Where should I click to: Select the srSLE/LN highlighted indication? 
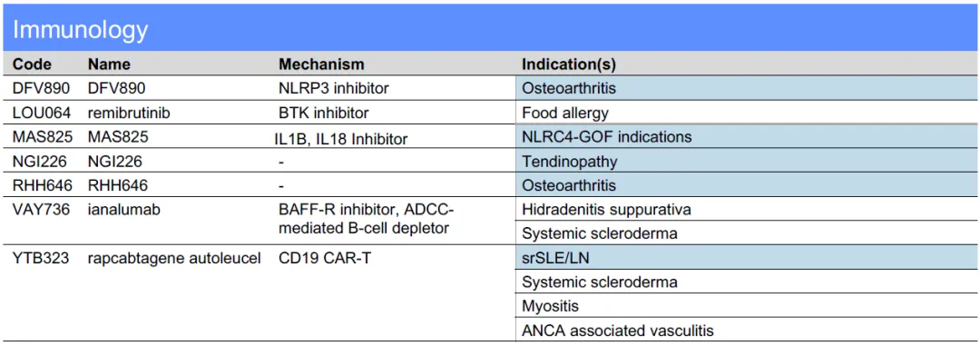point(747,258)
